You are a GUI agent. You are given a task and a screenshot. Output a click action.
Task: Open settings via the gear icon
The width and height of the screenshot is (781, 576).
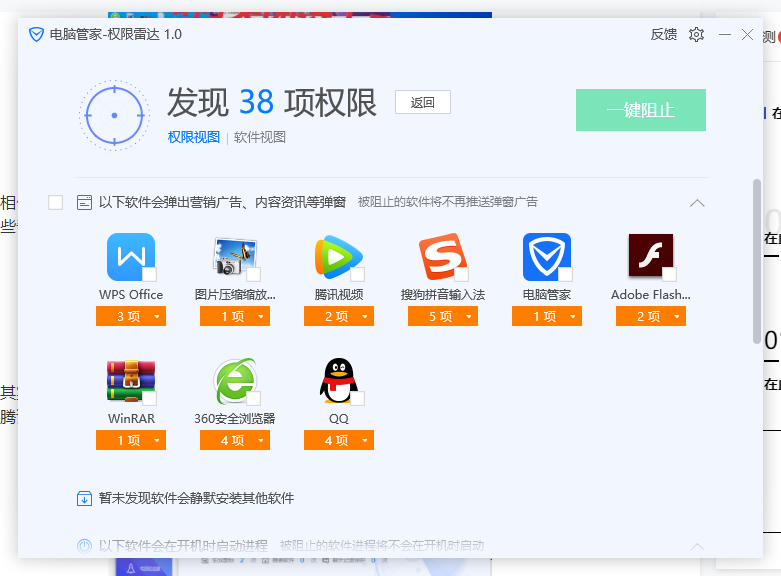click(696, 34)
